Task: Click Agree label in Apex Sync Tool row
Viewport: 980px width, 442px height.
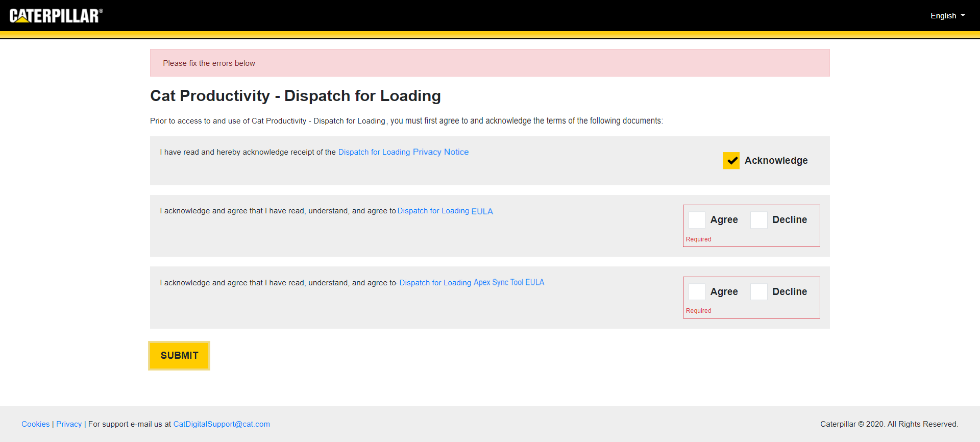Action: (x=724, y=291)
